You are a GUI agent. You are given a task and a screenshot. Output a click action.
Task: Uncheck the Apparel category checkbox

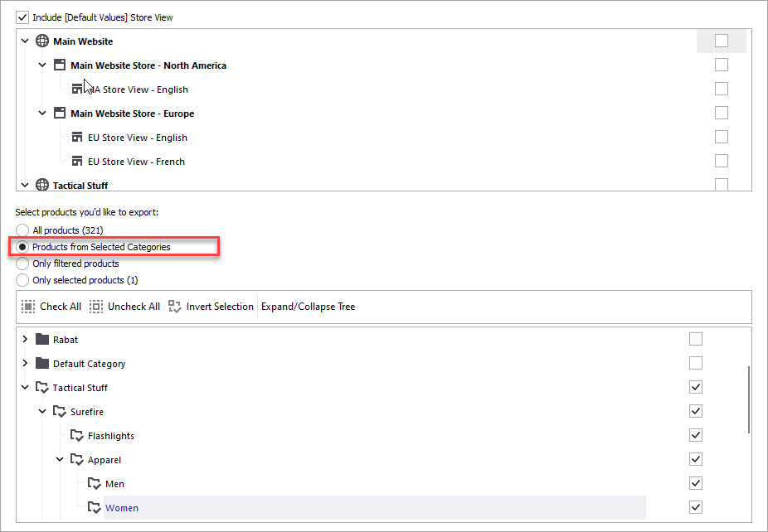696,458
